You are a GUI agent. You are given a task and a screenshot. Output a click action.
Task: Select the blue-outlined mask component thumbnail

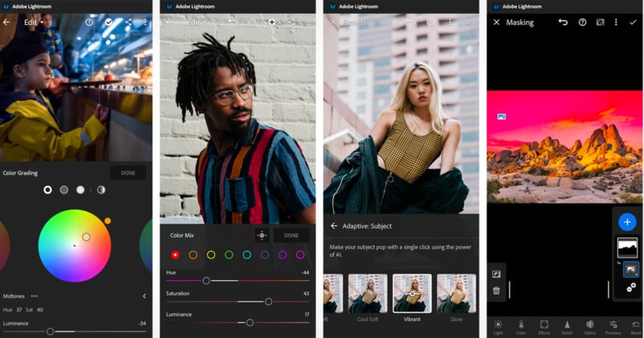click(631, 270)
